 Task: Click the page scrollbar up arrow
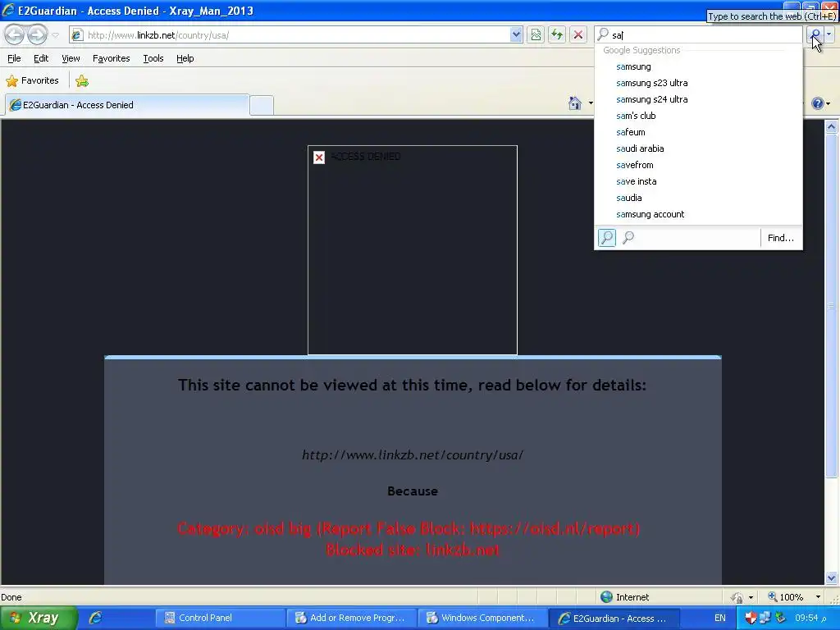(x=832, y=127)
